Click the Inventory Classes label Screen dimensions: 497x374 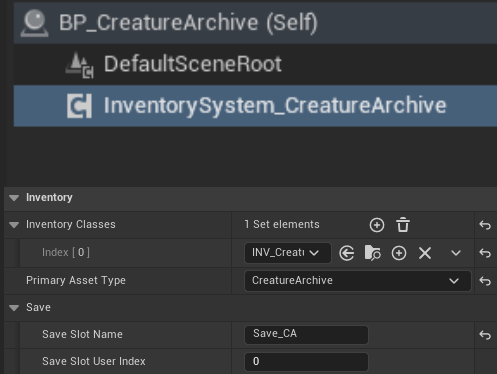coord(71,225)
